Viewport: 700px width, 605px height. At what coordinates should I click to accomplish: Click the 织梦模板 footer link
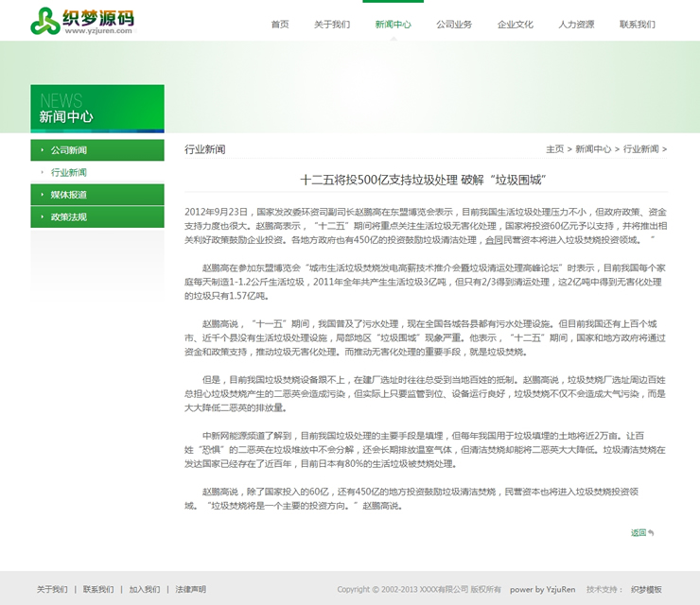(x=646, y=589)
